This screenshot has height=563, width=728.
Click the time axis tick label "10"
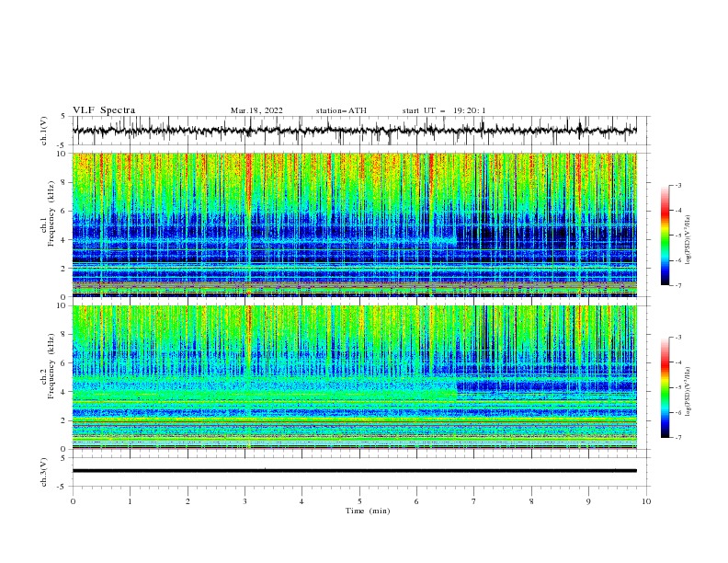coord(646,501)
